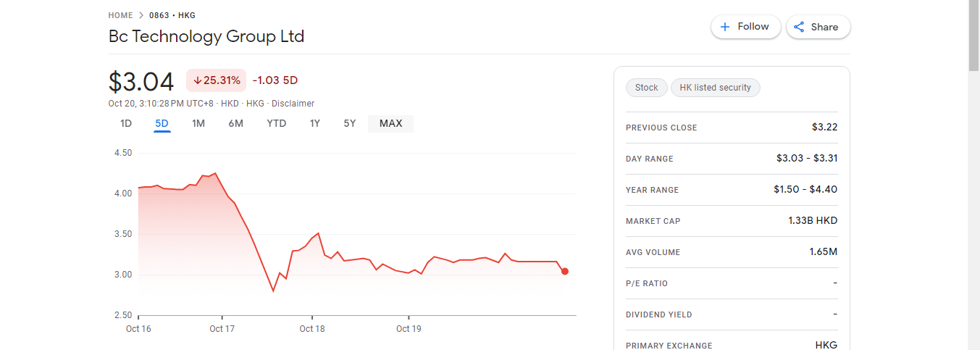Image resolution: width=980 pixels, height=350 pixels.
Task: Click the HK listed security chip
Action: point(716,88)
